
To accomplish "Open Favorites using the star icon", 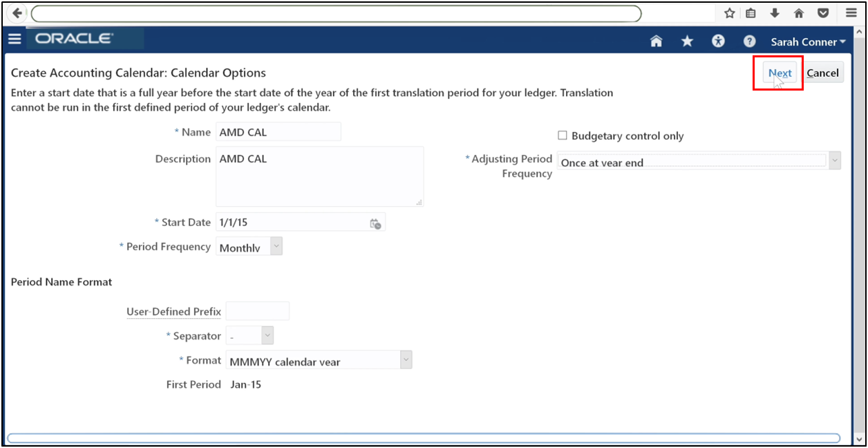I will [x=686, y=41].
